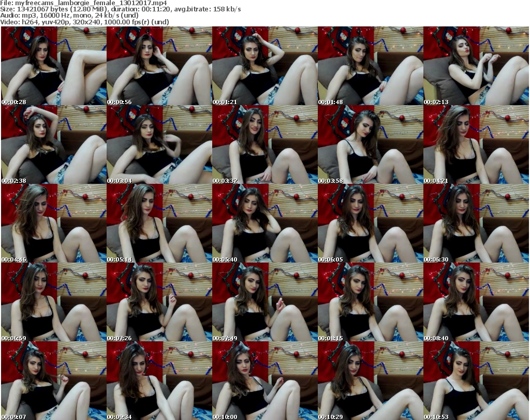Click the Audio mp3 info line
The width and height of the screenshot is (530, 420).
point(69,16)
